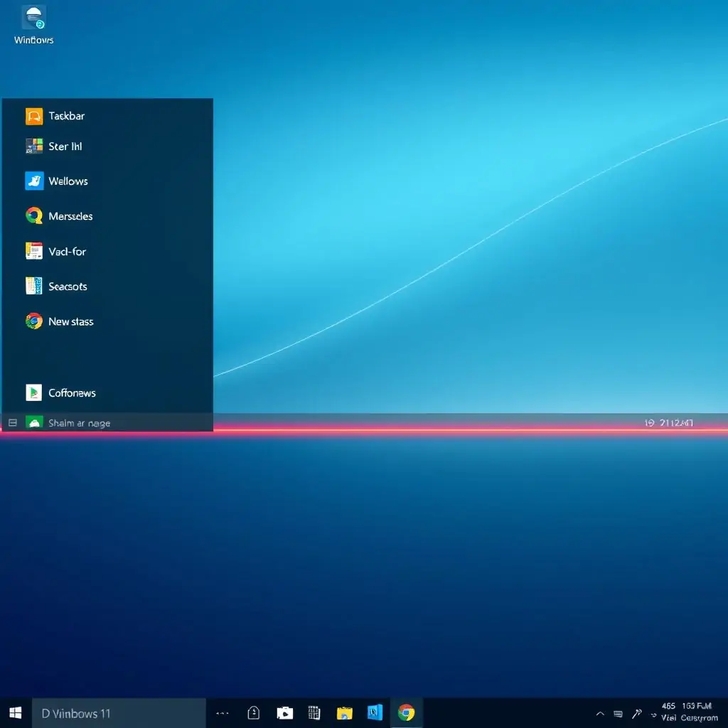Select the camera icon on the taskbar
Viewport: 728px width, 728px height.
click(x=284, y=712)
